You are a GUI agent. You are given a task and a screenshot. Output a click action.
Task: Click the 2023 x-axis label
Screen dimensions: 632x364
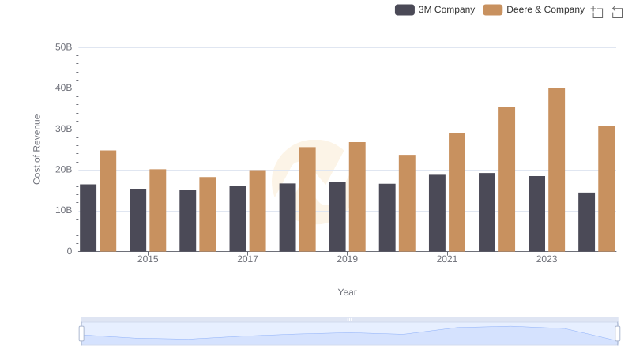547,259
